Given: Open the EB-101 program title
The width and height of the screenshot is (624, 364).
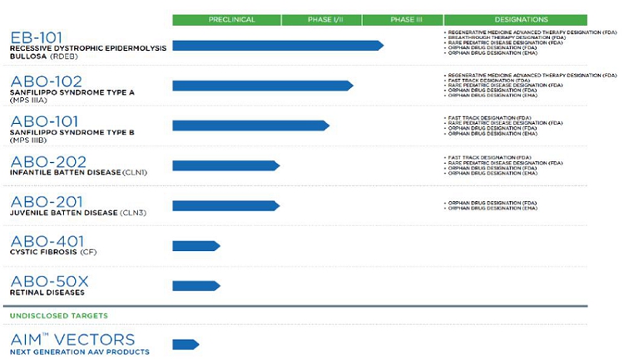Looking at the screenshot, I should 37,37.
